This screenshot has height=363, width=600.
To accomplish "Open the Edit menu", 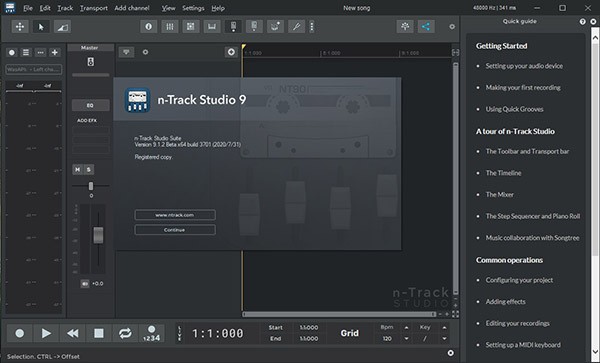I will [x=45, y=8].
